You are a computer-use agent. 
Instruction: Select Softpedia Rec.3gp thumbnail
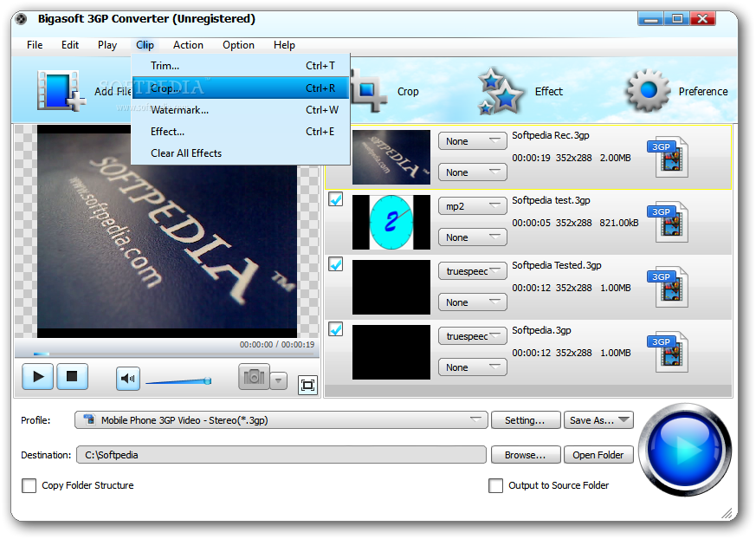[x=391, y=157]
